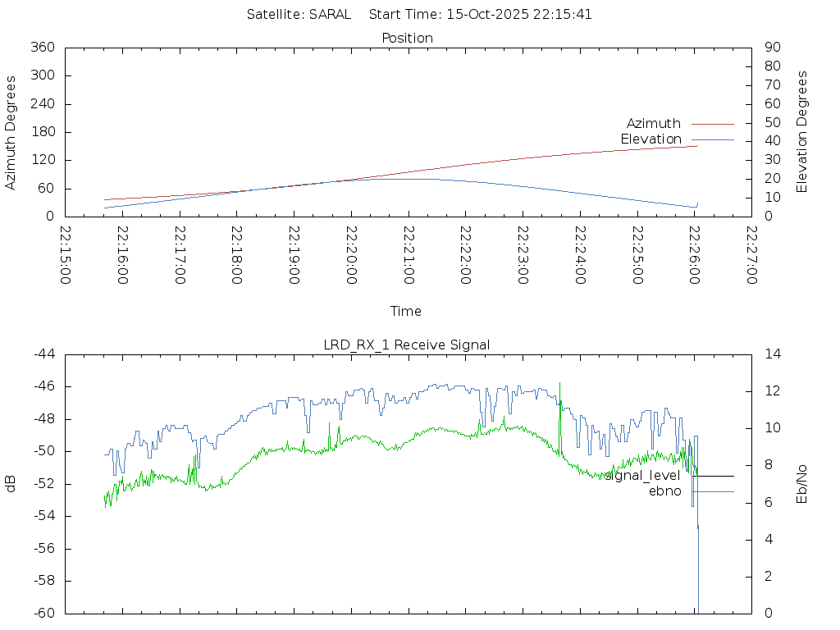Click the Elevation Degrees axis label
The width and height of the screenshot is (840, 630).
click(x=802, y=132)
